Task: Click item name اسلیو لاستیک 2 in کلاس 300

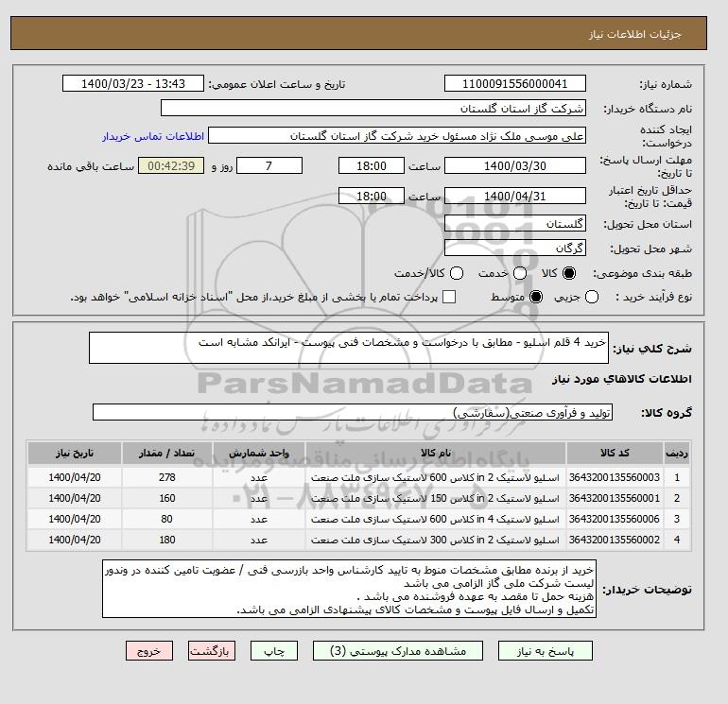Action: coord(436,540)
